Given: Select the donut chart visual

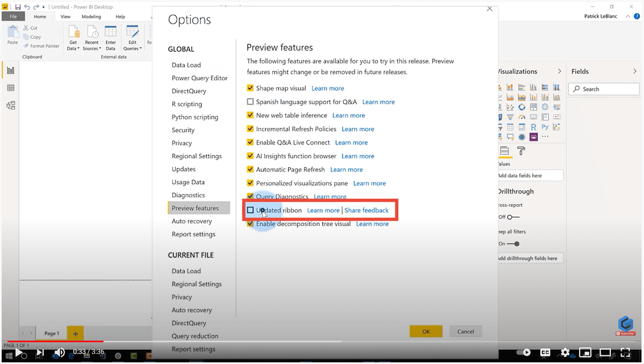Looking at the screenshot, I should coord(522,107).
